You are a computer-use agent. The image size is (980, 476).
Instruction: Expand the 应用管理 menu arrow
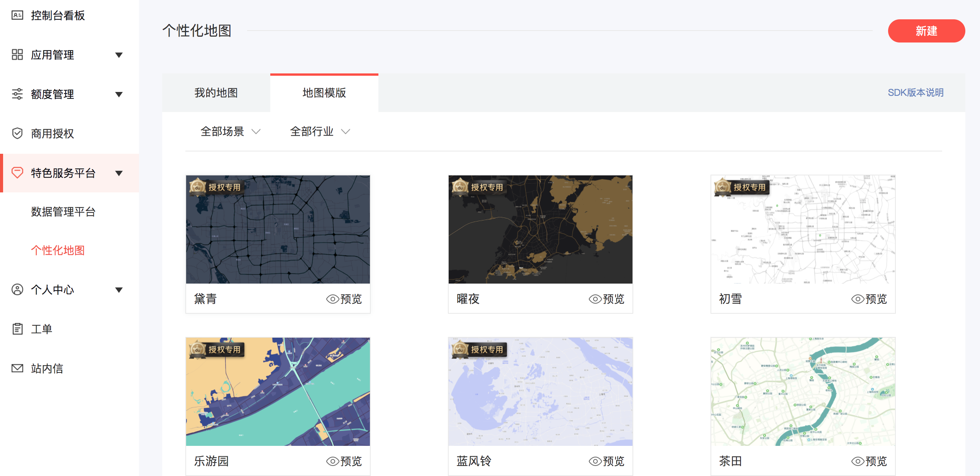[x=119, y=55]
